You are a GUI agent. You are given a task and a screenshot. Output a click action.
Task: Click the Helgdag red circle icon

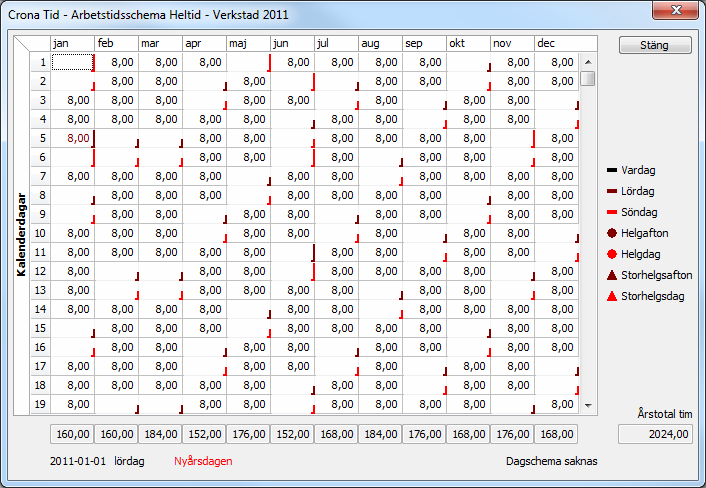pyautogui.click(x=611, y=254)
